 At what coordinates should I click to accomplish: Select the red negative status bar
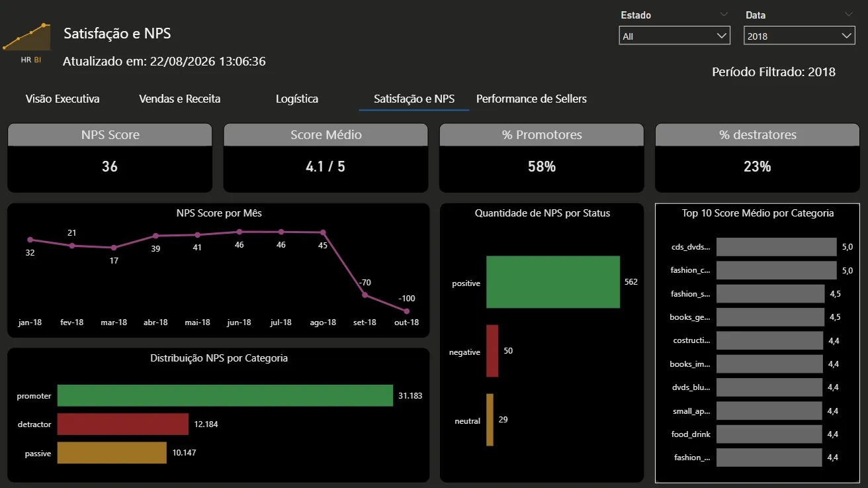(x=492, y=351)
